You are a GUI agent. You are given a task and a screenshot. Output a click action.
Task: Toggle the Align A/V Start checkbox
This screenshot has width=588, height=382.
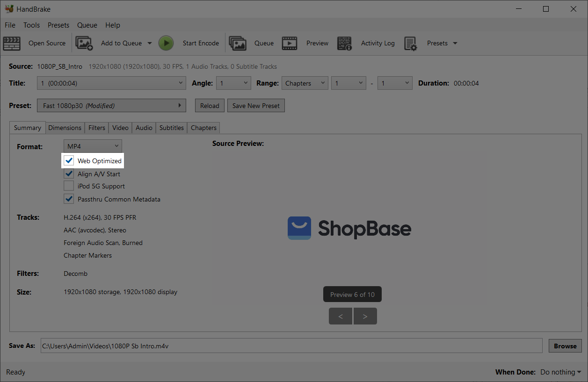(69, 173)
